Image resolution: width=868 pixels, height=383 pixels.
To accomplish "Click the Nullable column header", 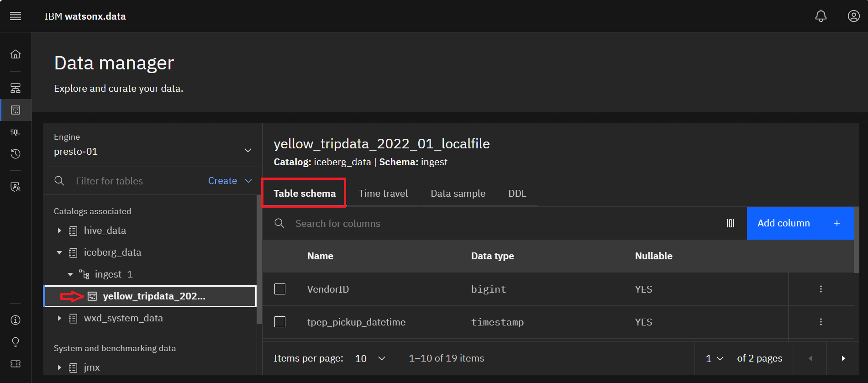I will pos(653,256).
